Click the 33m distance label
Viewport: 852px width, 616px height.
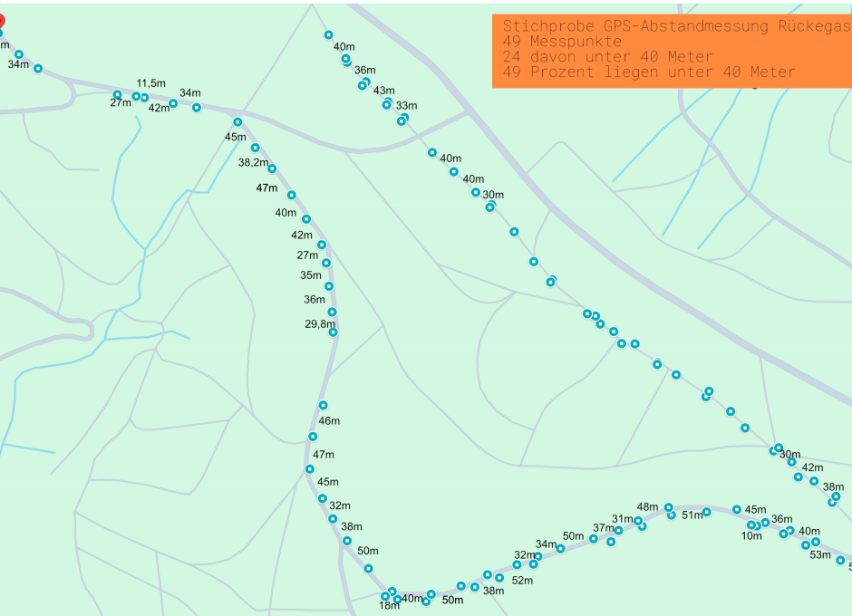(406, 106)
